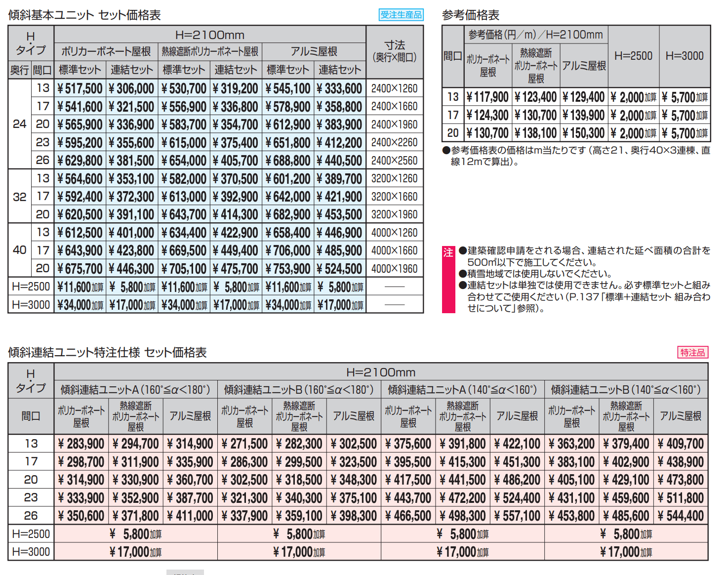Viewport: 728px width, 575px height.
Task: Select the 連結セット column label
Action: pyautogui.click(x=131, y=70)
